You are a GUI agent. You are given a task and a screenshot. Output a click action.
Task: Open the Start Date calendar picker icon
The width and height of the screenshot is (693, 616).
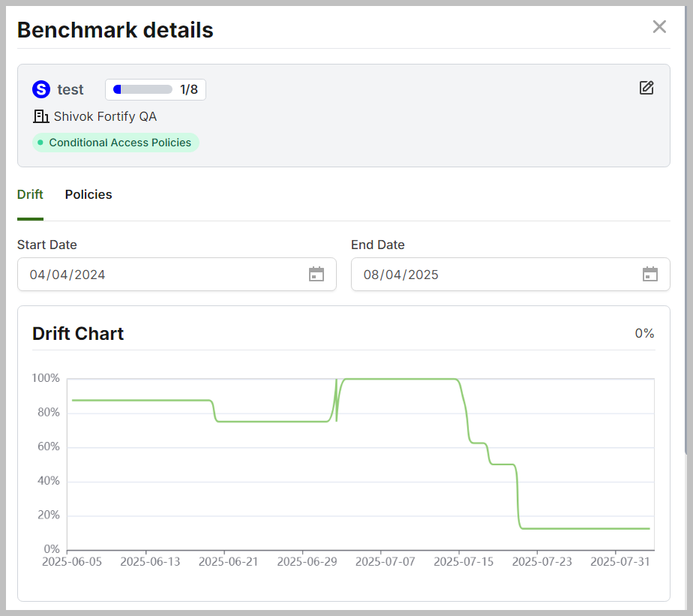(x=316, y=275)
